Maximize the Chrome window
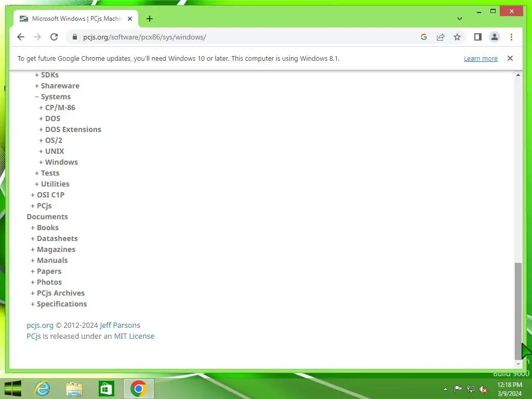This screenshot has height=399, width=532. point(493,11)
